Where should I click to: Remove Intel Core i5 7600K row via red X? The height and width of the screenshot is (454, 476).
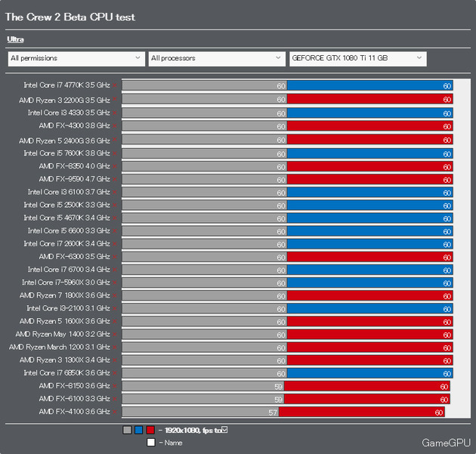point(114,153)
